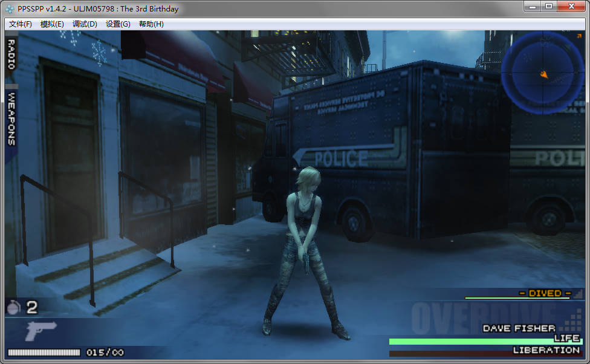Click the red LIBERATION gauge
This screenshot has height=364, width=590.
coord(485,354)
